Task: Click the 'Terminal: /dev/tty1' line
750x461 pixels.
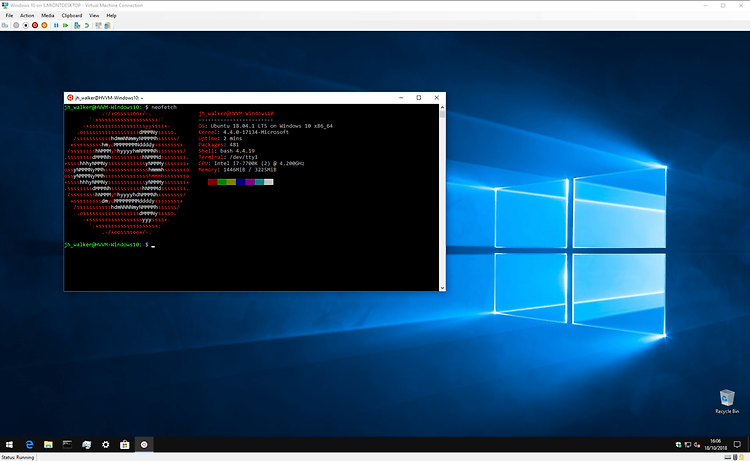Action: point(228,157)
